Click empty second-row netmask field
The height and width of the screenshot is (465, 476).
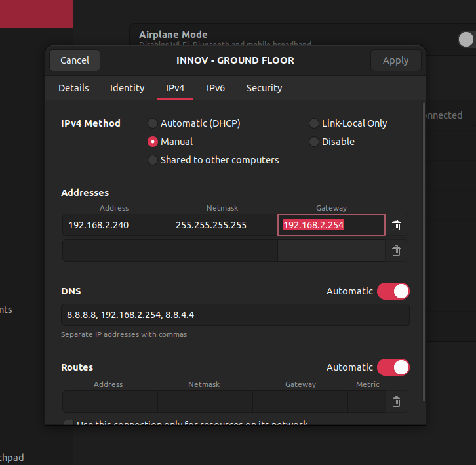pos(224,251)
